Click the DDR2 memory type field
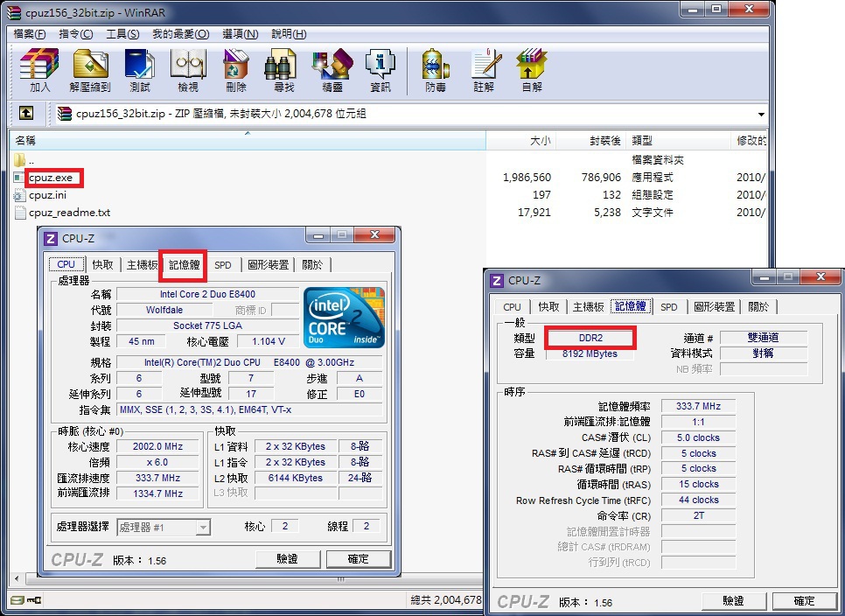 590,338
